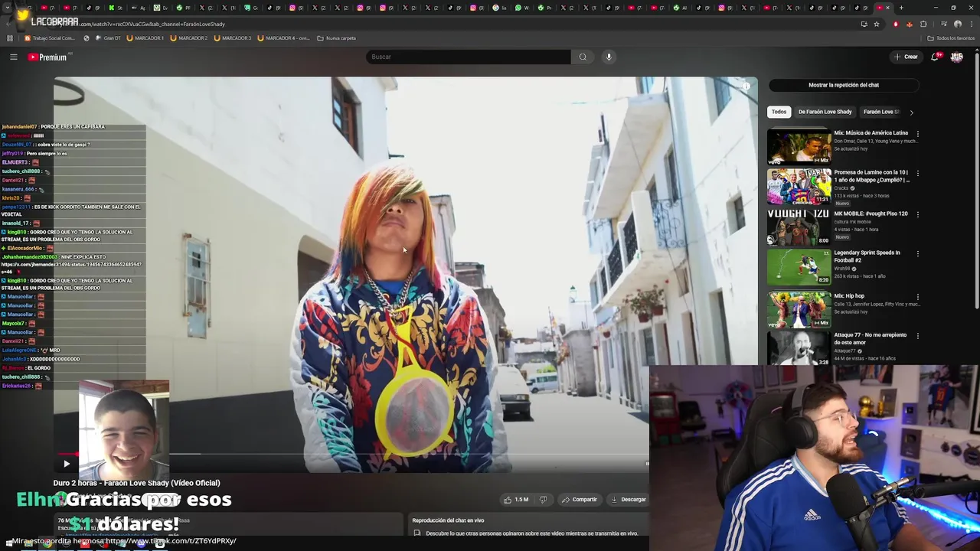Click Mostrar la repetición del chat
This screenshot has height=551, width=980.
(x=844, y=85)
